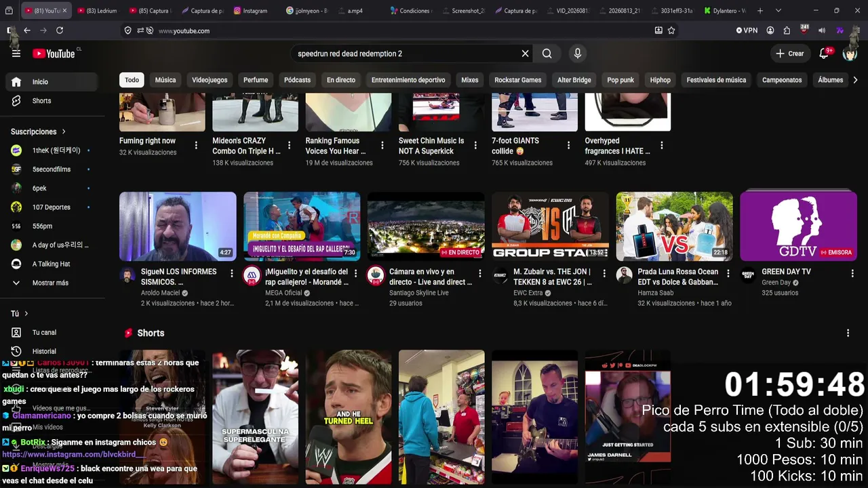Open the VPN control
The width and height of the screenshot is (868, 488).
747,30
